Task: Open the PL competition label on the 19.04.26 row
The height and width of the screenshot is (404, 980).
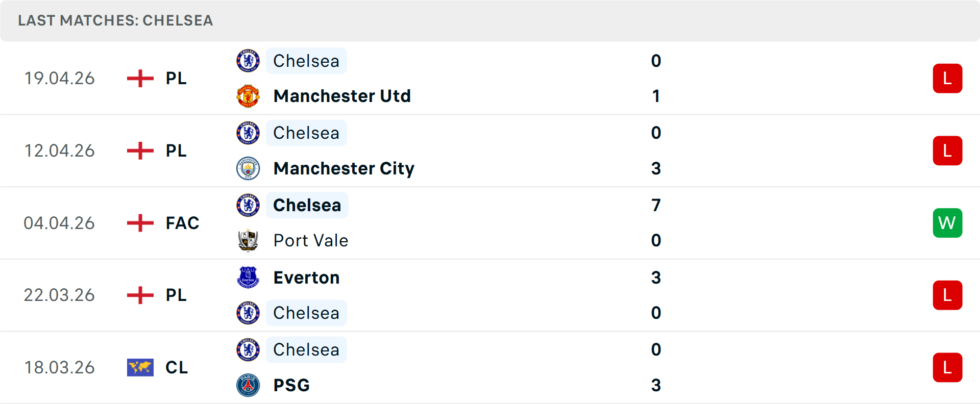Action: tap(175, 78)
